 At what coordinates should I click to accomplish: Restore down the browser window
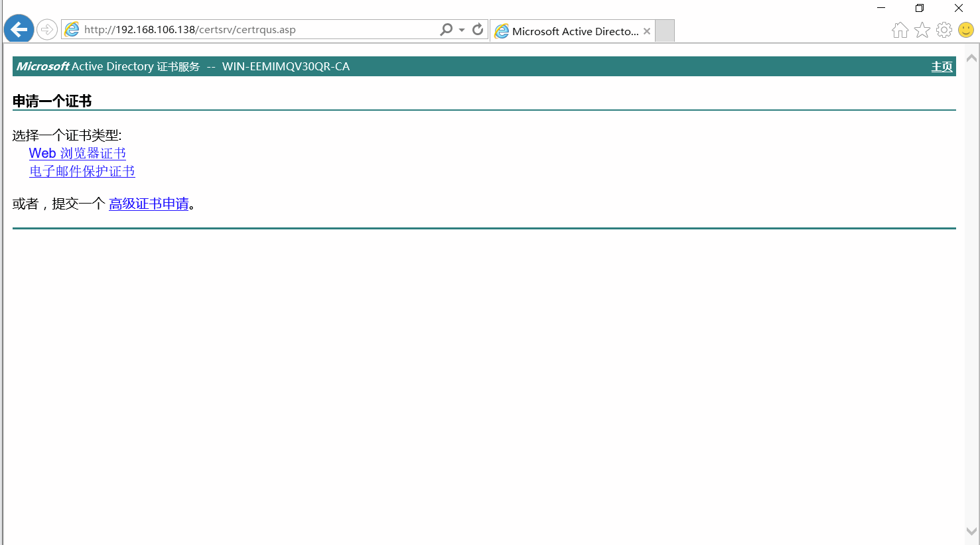click(920, 8)
